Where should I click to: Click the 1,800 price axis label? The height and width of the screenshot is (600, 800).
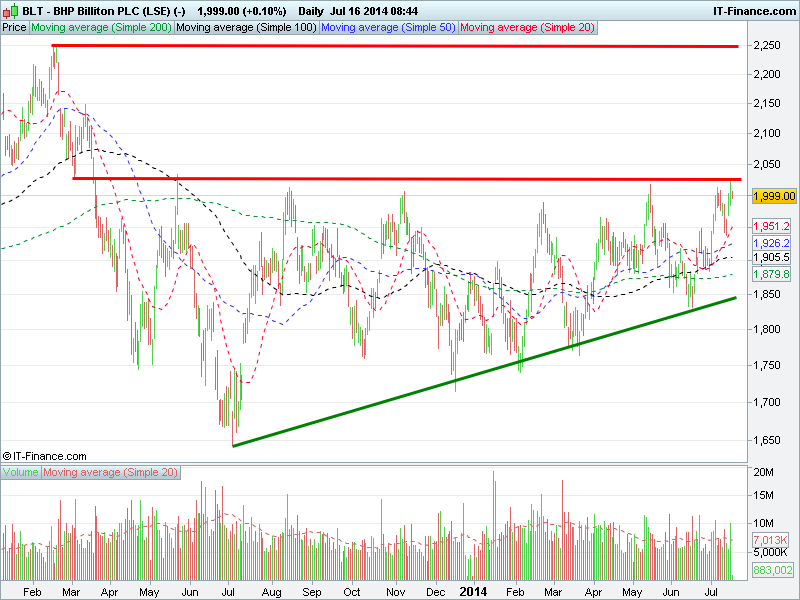tap(767, 330)
